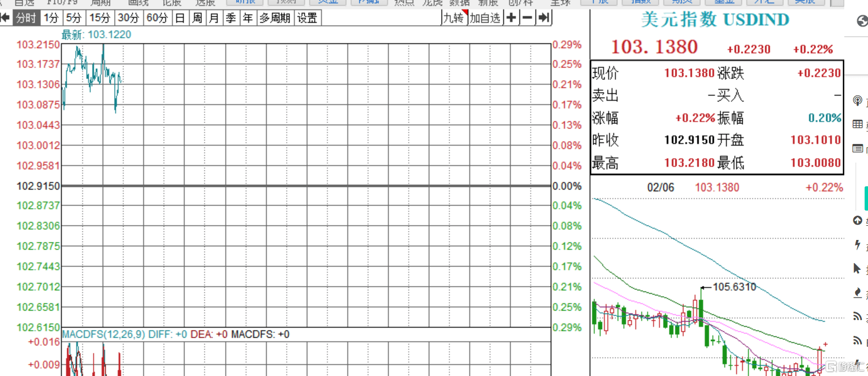The image size is (868, 376).
Task: Click the 105.6310 high marker on K-line chart
Action: (734, 287)
